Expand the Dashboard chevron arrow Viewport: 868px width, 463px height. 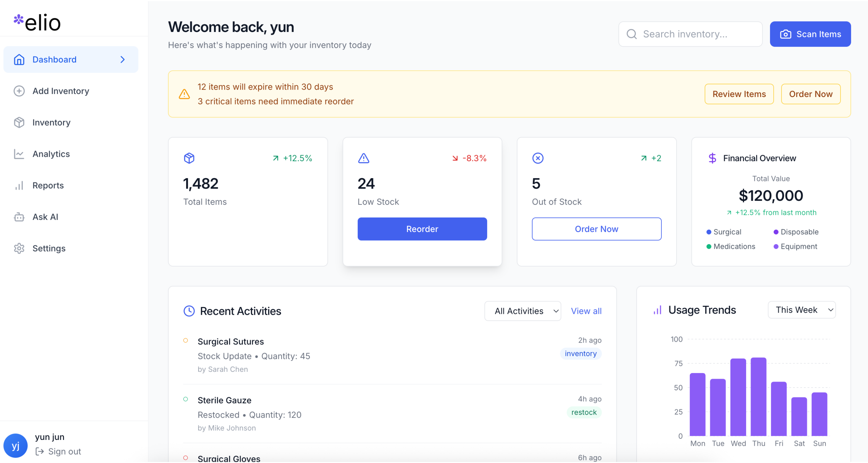[x=123, y=59]
